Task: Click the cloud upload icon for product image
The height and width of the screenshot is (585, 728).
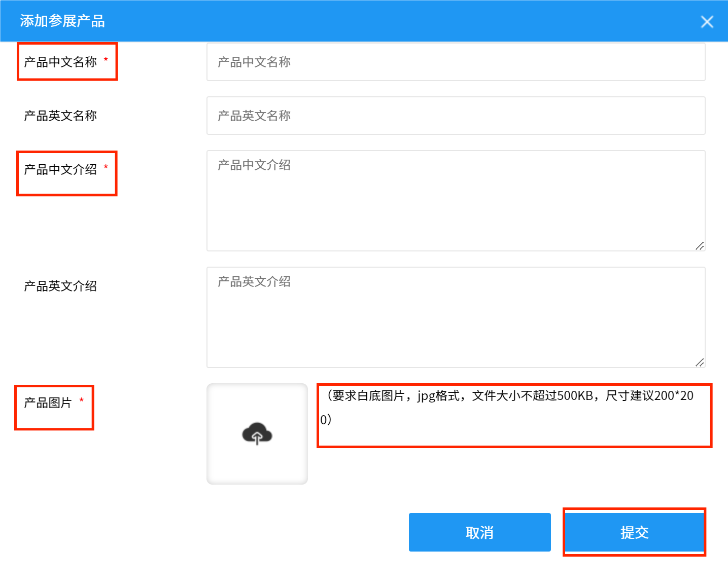Action: (257, 434)
